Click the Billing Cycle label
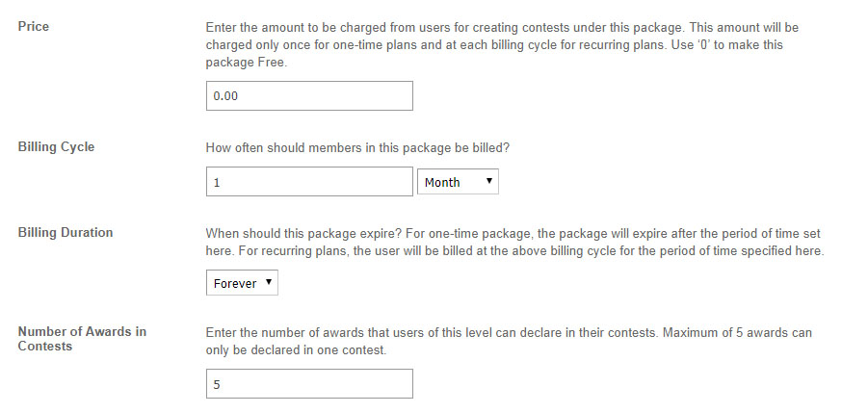The width and height of the screenshot is (868, 413). pyautogui.click(x=56, y=147)
